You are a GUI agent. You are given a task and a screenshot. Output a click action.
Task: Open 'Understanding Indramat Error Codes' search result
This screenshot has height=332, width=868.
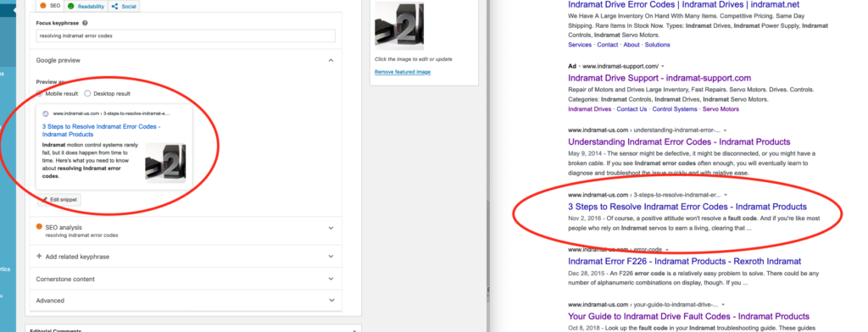[x=679, y=142]
